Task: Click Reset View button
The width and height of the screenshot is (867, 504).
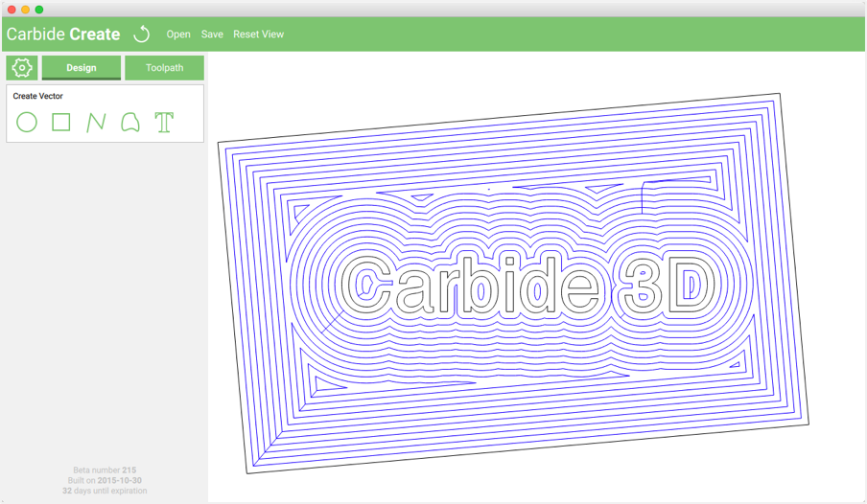Action: (258, 34)
